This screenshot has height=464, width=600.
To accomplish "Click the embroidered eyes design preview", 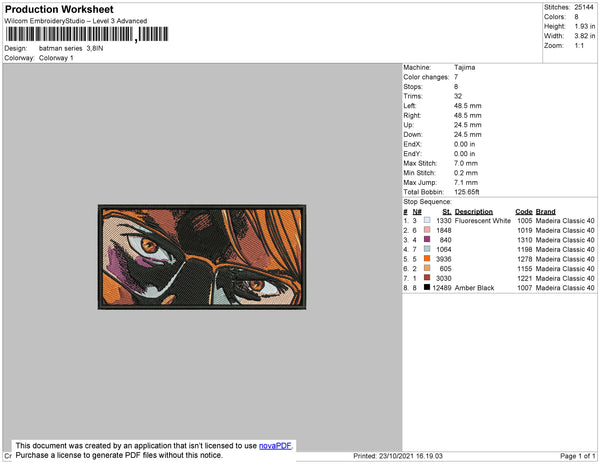I will pos(202,257).
